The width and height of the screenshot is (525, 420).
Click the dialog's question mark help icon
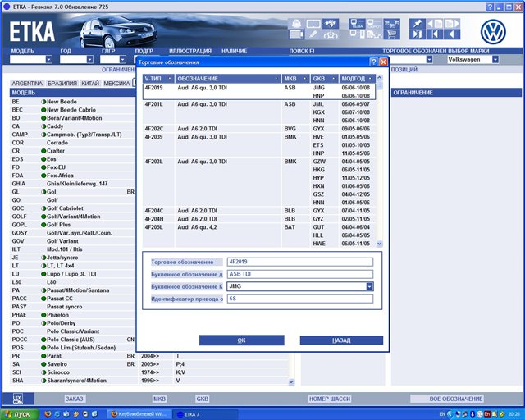[x=374, y=62]
